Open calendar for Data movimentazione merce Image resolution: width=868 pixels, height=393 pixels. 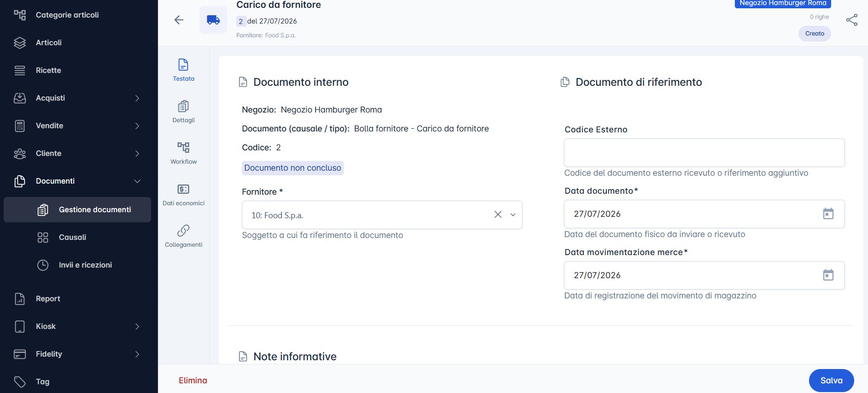pyautogui.click(x=828, y=275)
